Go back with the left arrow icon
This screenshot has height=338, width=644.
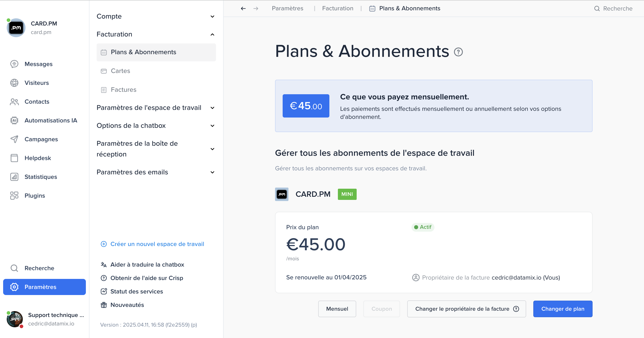[x=243, y=9]
